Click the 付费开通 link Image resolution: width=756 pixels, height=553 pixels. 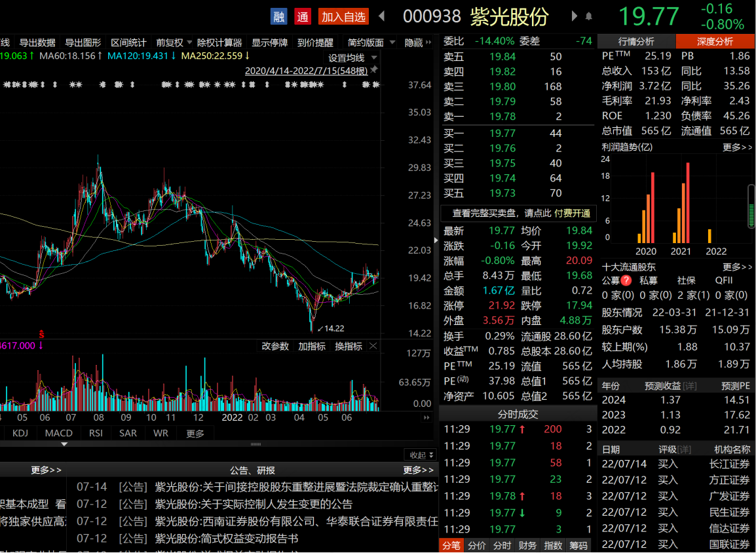pyautogui.click(x=573, y=213)
